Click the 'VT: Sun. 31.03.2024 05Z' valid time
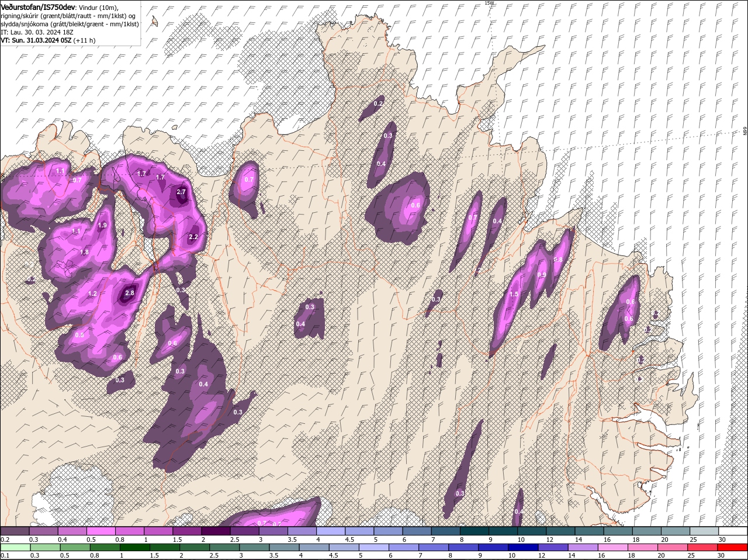This screenshot has width=748, height=560. 36,40
